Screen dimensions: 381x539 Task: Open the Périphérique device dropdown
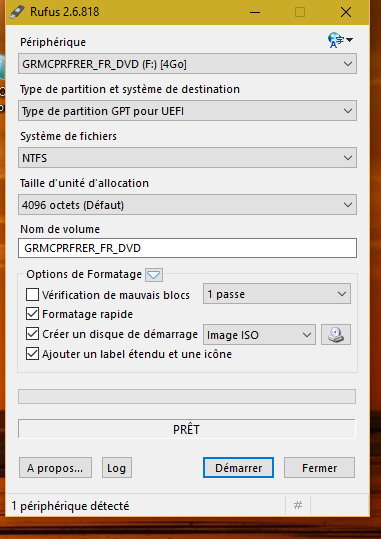pos(187,64)
